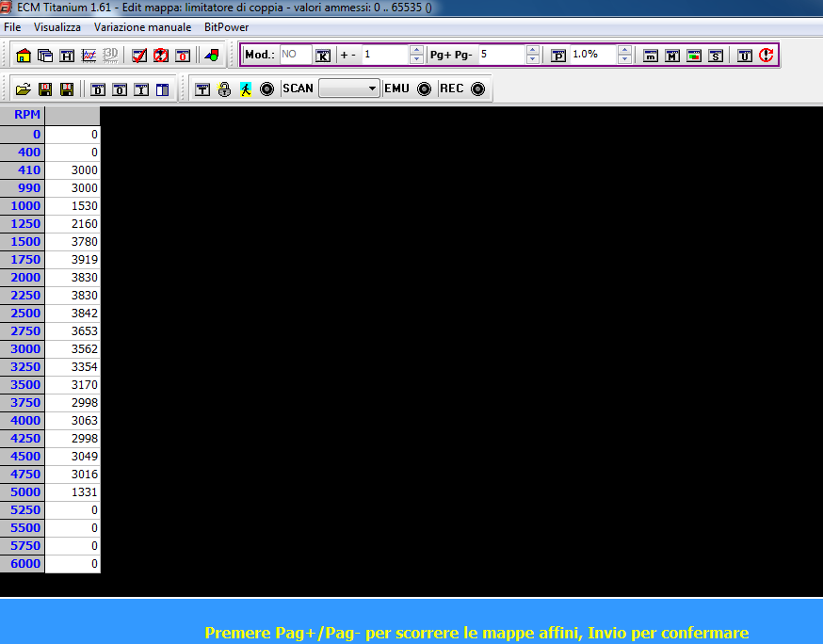
Task: Select cell value 3919 at 1750 RPM
Action: click(x=73, y=259)
